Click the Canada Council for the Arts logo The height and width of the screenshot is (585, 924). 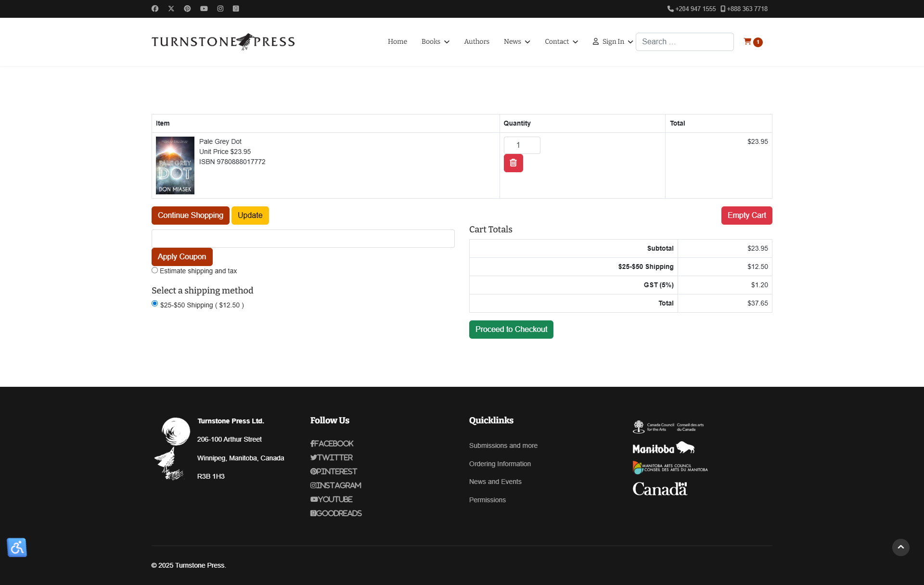click(x=668, y=427)
